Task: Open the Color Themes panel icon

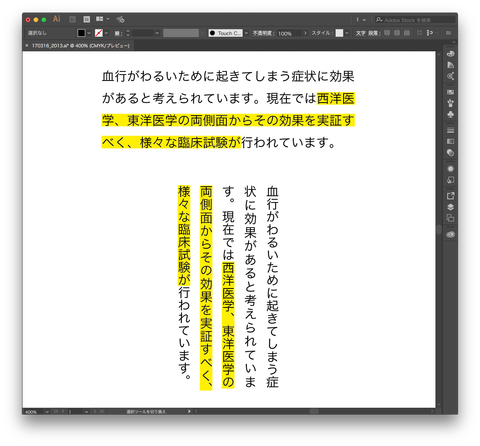Action: (x=450, y=76)
